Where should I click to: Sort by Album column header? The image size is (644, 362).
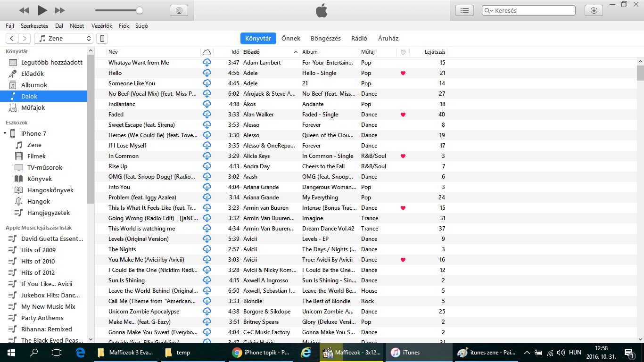330,52
